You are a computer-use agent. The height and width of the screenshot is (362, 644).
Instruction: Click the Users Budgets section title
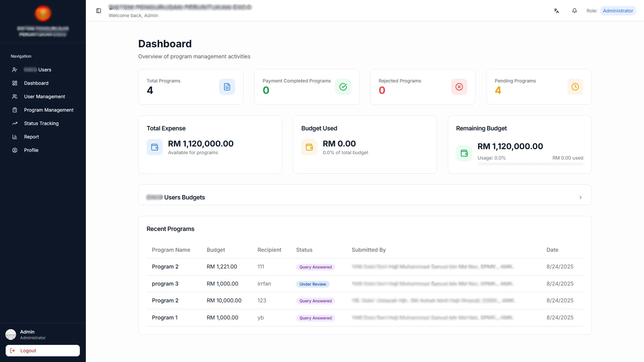pos(176,197)
